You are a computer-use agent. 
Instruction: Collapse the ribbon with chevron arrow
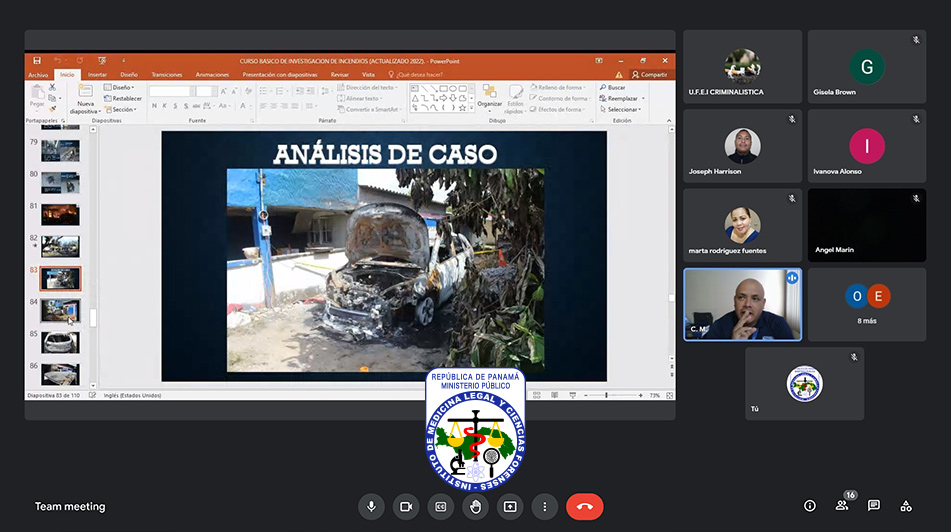tap(669, 121)
